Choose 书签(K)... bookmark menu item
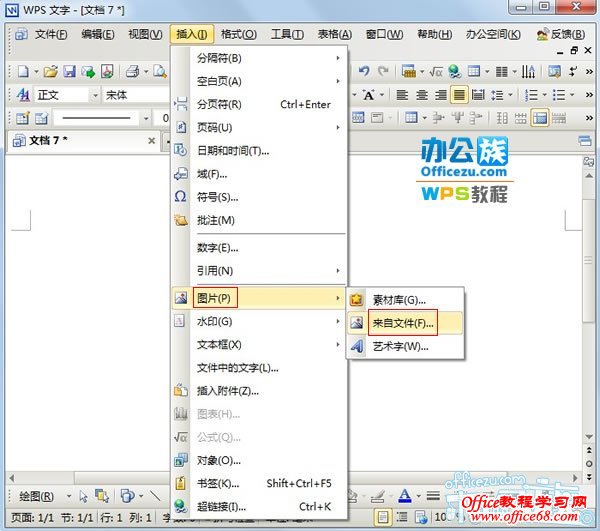Viewport: 600px width, 531px height. 259,484
